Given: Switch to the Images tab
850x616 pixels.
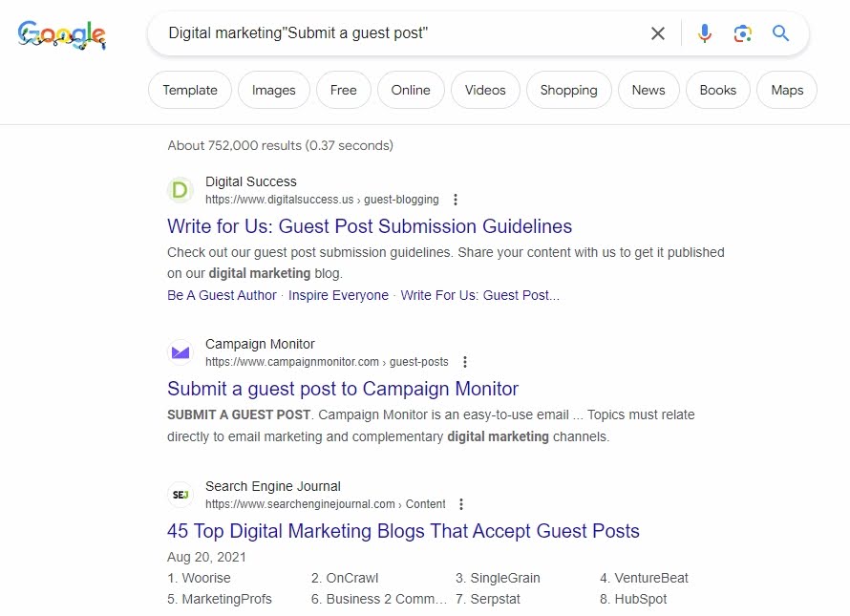Looking at the screenshot, I should coord(274,90).
